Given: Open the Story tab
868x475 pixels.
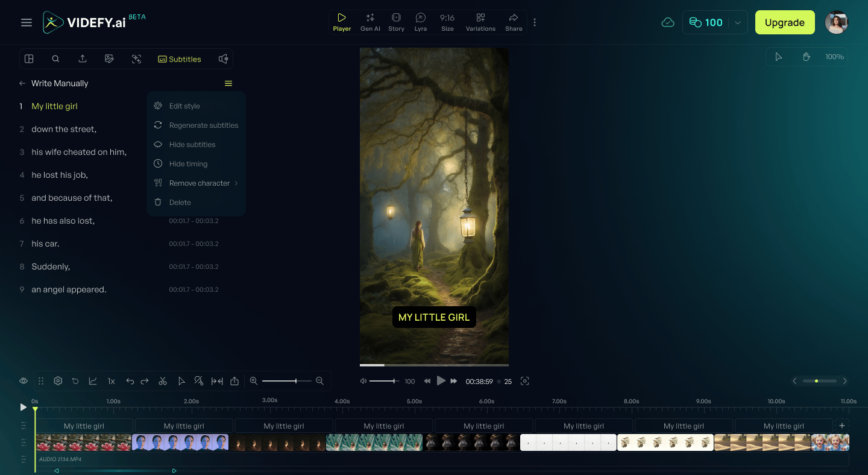Looking at the screenshot, I should pyautogui.click(x=396, y=22).
